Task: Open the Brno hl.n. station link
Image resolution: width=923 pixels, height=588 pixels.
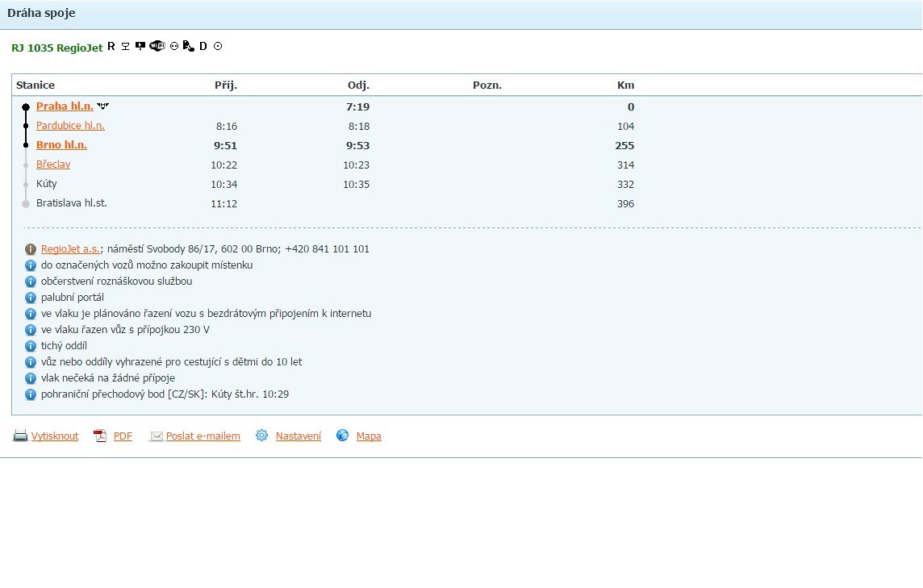Action: 61,145
